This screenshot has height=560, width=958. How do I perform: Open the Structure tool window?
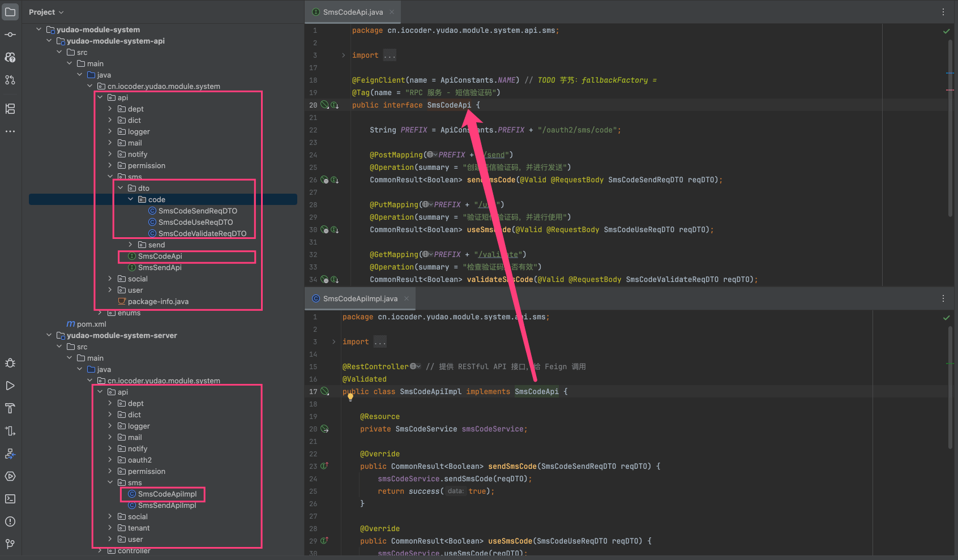click(x=10, y=109)
